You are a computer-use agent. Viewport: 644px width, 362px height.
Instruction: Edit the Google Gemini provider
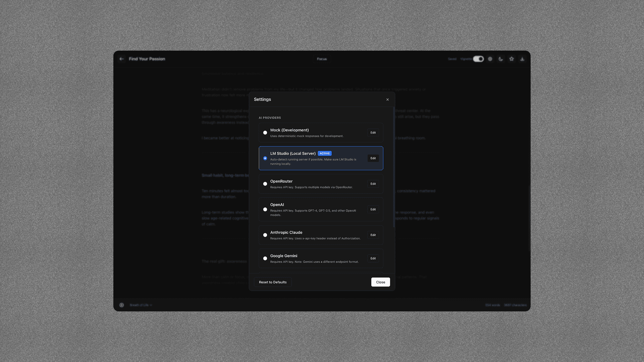click(x=373, y=258)
